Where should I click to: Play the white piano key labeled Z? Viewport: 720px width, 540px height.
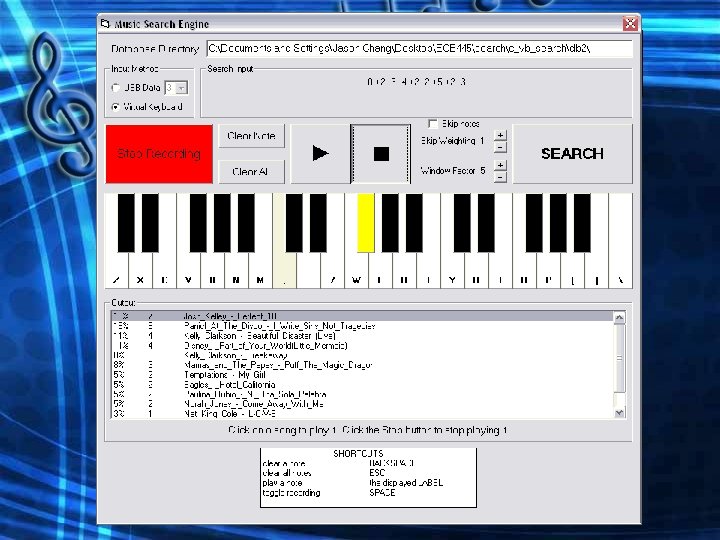[x=117, y=271]
